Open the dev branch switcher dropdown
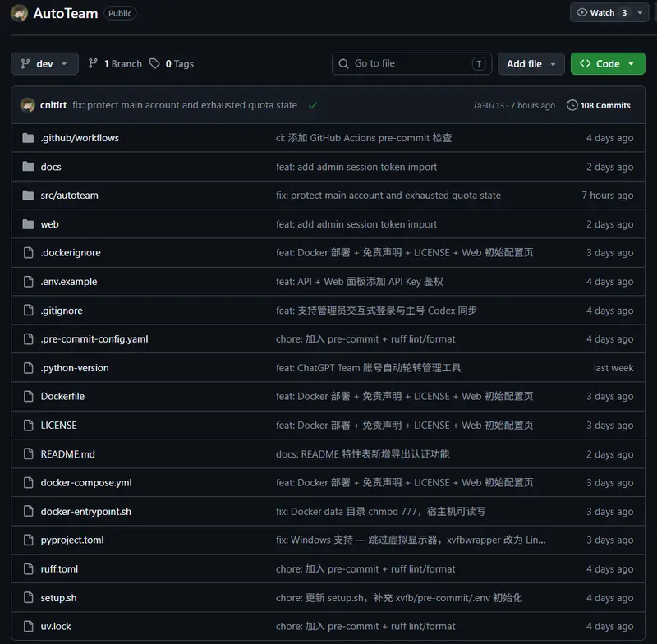657x644 pixels. click(x=44, y=64)
